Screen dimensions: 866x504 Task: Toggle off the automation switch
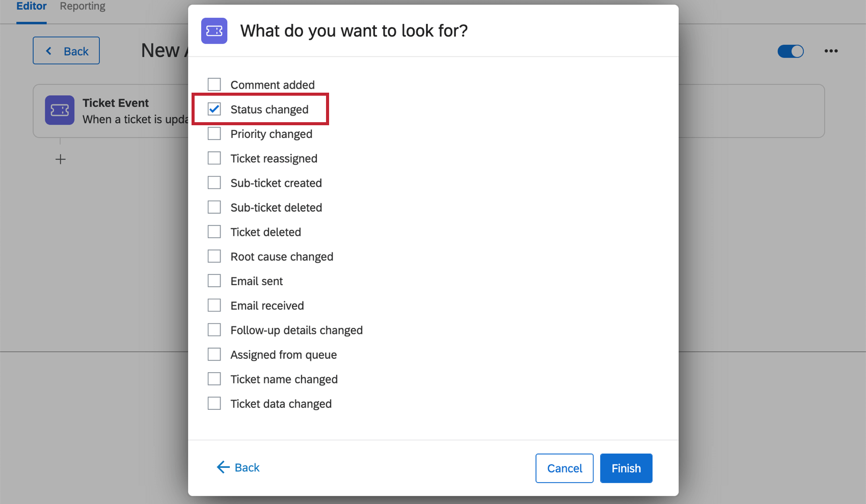(790, 51)
